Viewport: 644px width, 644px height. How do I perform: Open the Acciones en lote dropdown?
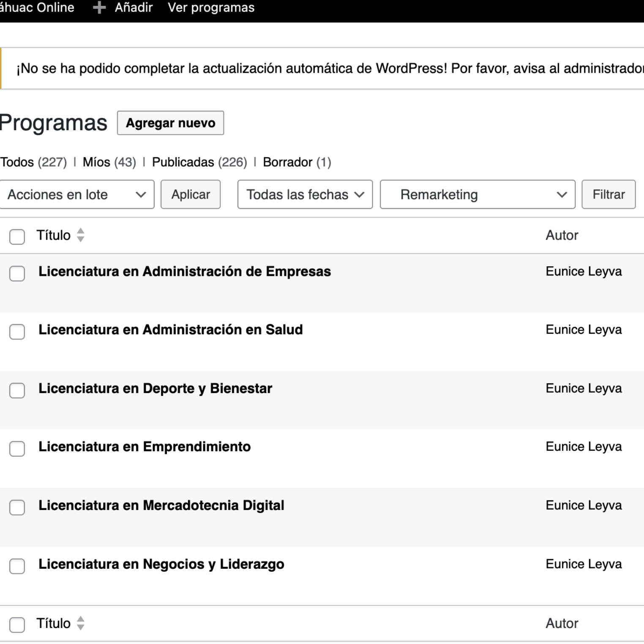pyautogui.click(x=76, y=194)
